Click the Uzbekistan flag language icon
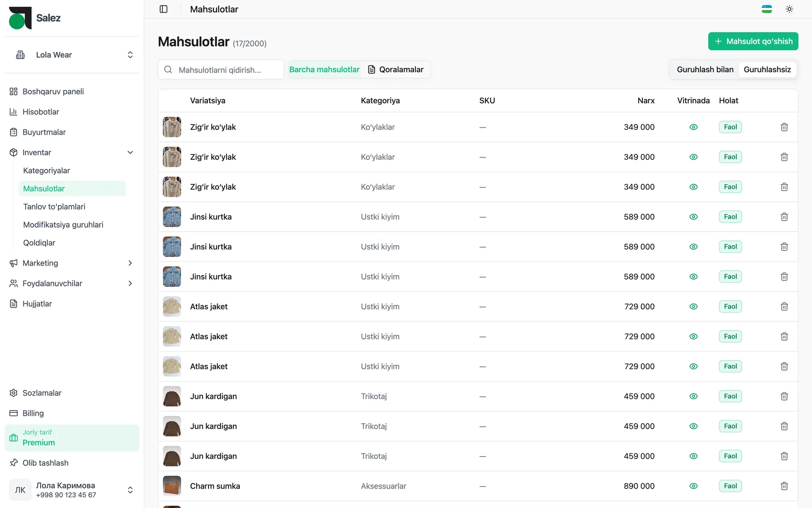Screen dimensions: 812x508 pos(766,9)
